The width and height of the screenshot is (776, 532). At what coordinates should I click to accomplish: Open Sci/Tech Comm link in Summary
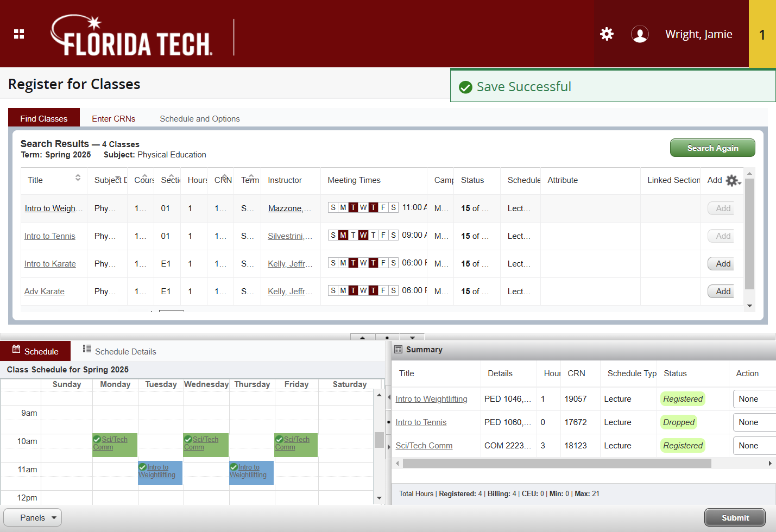pos(424,446)
